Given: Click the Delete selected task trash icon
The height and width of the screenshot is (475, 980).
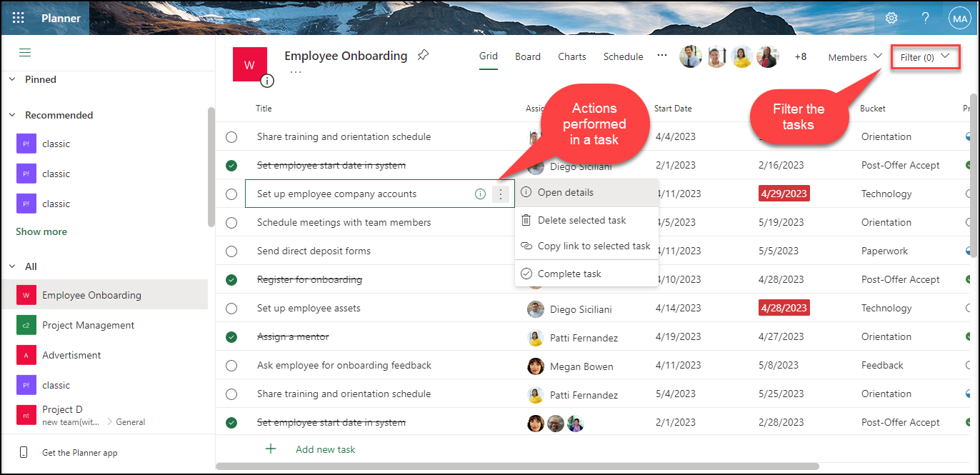Looking at the screenshot, I should [x=526, y=220].
